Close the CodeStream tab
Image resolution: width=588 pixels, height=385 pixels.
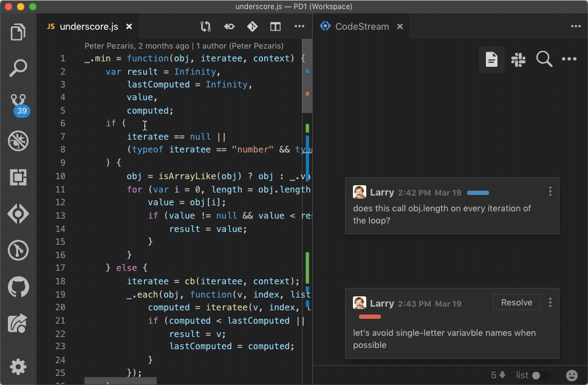point(400,27)
